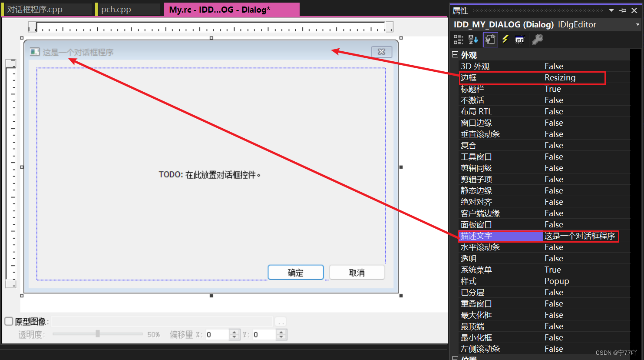The image size is (644, 360).
Task: Open the Messages icon in properties toolbar
Action: tap(520, 40)
